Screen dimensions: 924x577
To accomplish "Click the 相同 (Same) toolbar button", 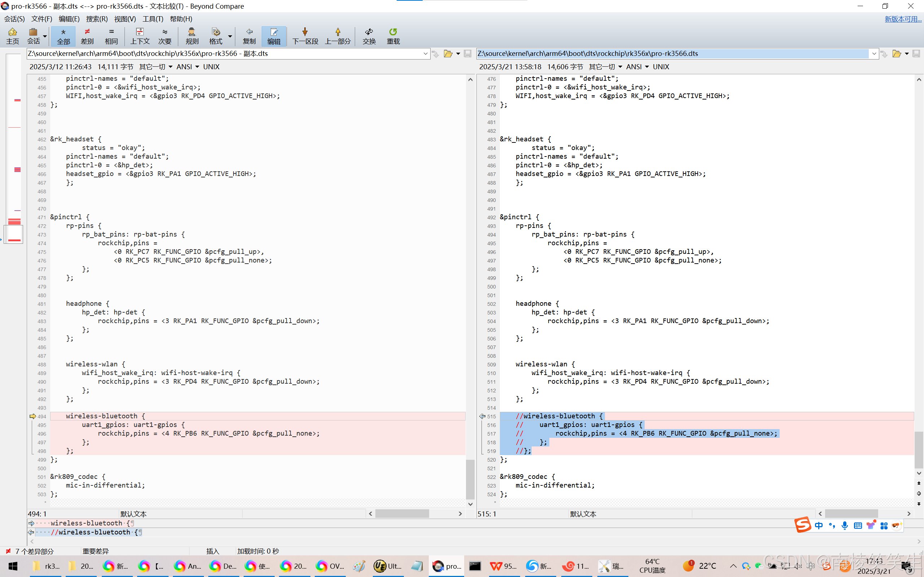I will tap(111, 36).
